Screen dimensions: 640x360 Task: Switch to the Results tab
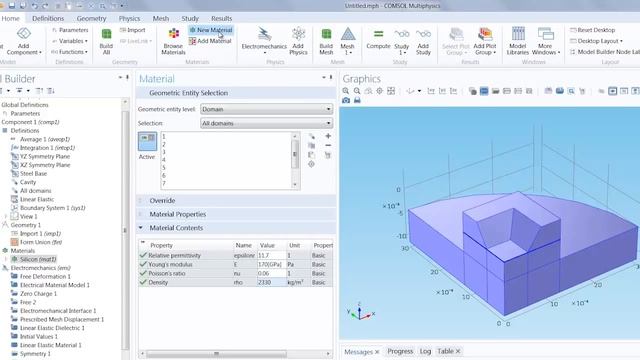(x=222, y=18)
